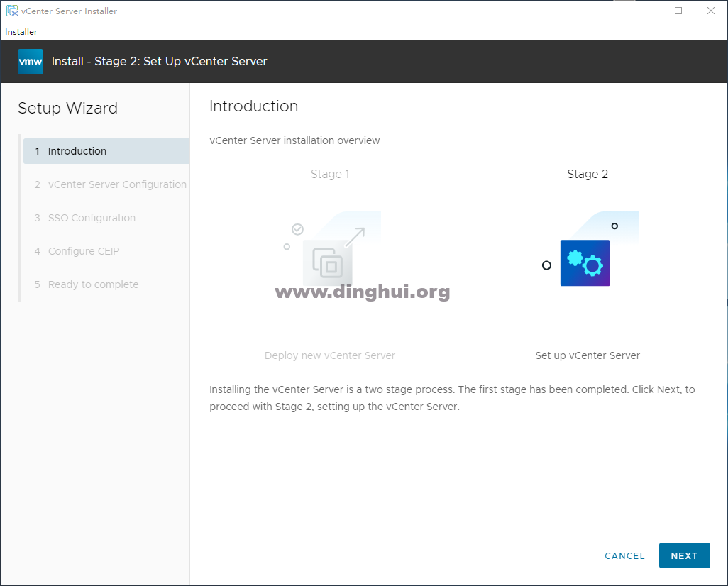
Task: Select the Introduction wizard step
Action: coord(106,151)
